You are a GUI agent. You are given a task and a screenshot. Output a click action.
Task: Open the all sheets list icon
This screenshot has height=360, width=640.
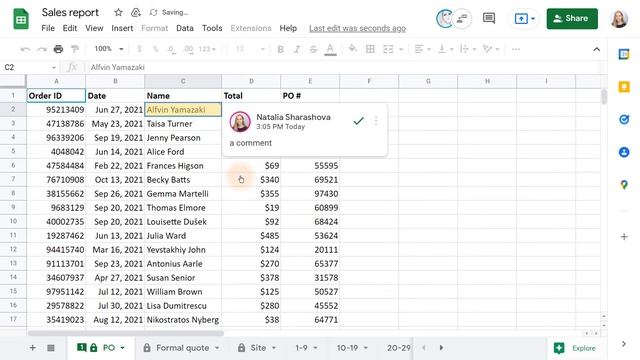[51, 348]
